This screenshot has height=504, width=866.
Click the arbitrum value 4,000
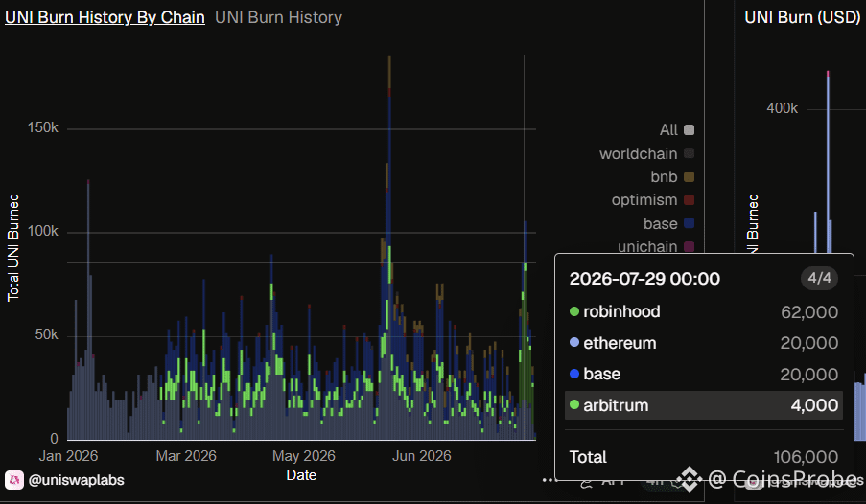pos(814,405)
